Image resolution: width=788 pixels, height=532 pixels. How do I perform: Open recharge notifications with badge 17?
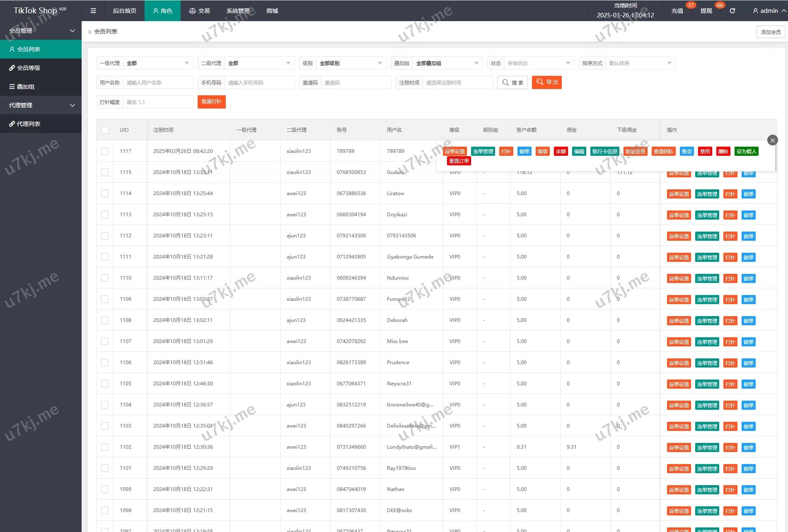(677, 11)
